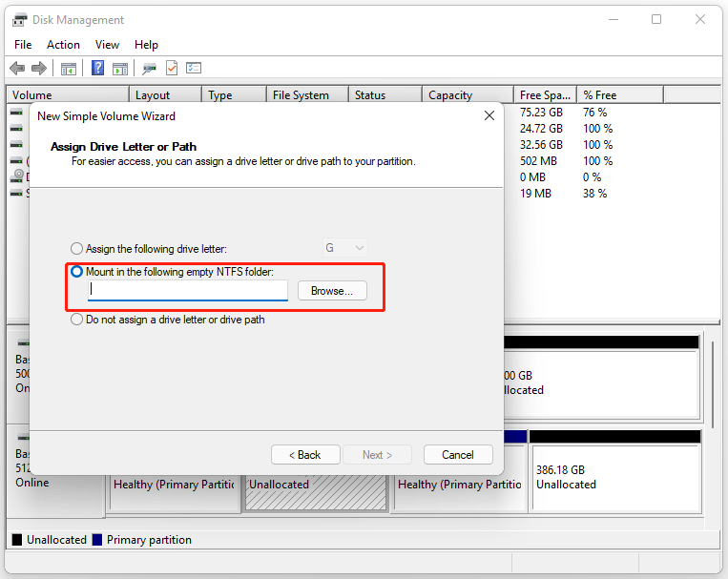Viewport: 728px width, 579px height.
Task: Select 'Mount in the following empty NTFS folder' option
Action: pyautogui.click(x=76, y=271)
